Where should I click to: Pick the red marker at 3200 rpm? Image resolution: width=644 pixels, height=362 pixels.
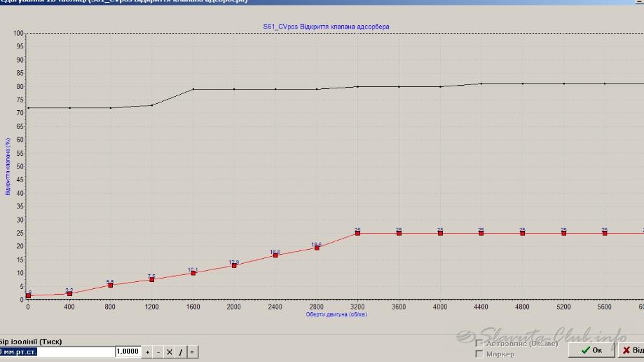coord(357,233)
